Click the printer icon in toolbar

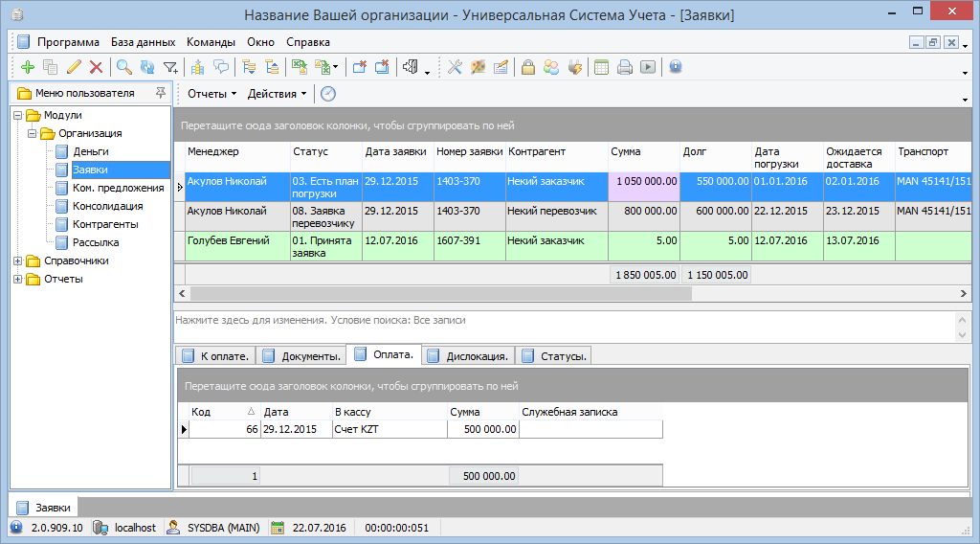pos(624,67)
